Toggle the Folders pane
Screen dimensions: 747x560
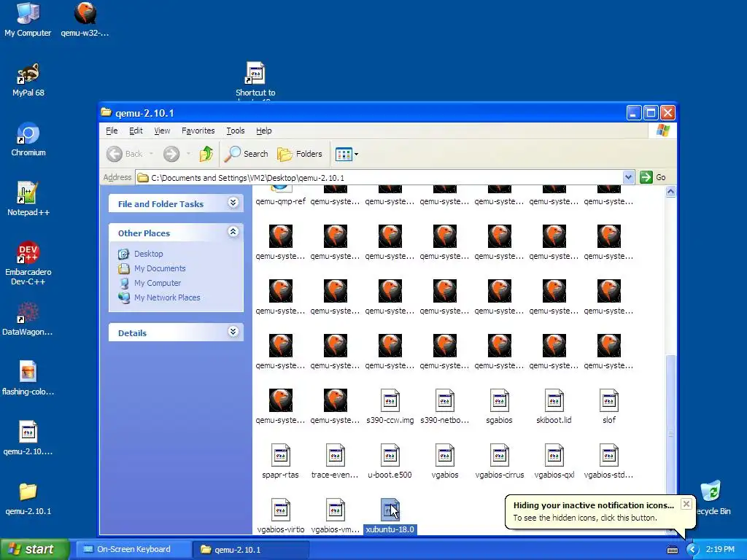click(300, 154)
